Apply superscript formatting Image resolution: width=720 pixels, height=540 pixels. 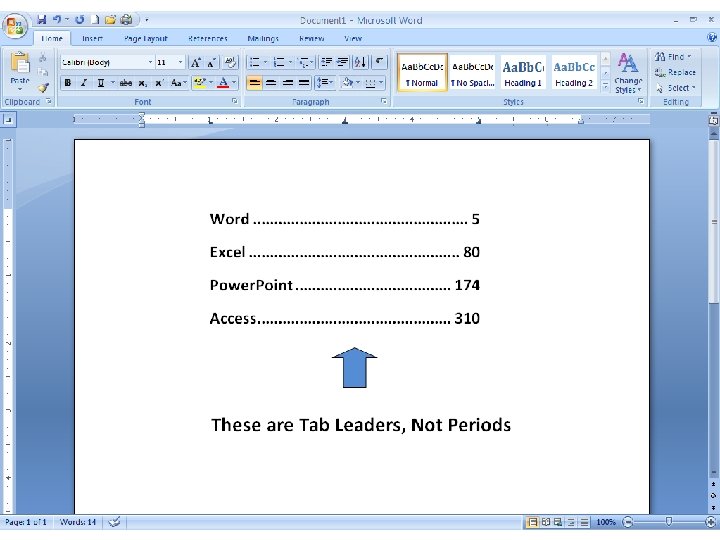159,83
